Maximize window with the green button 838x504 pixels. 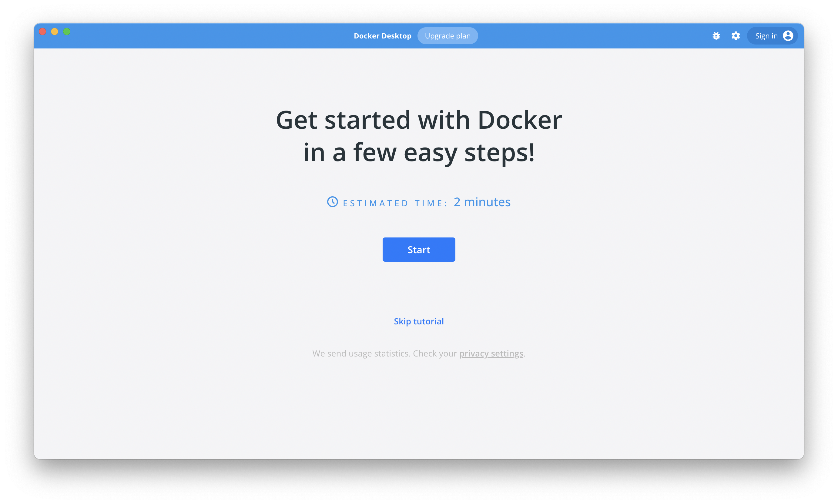(67, 31)
